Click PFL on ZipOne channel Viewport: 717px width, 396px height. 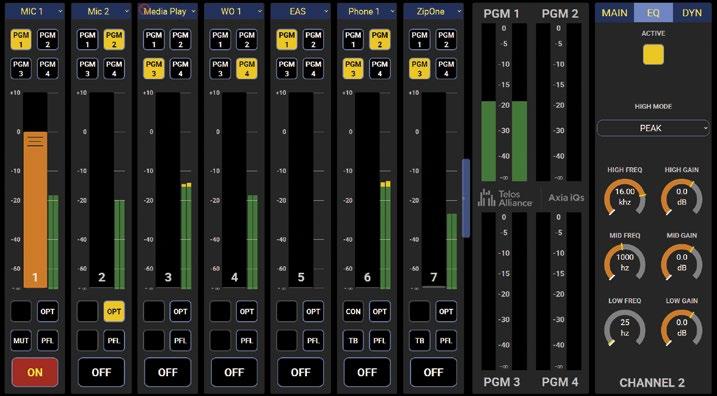click(446, 341)
